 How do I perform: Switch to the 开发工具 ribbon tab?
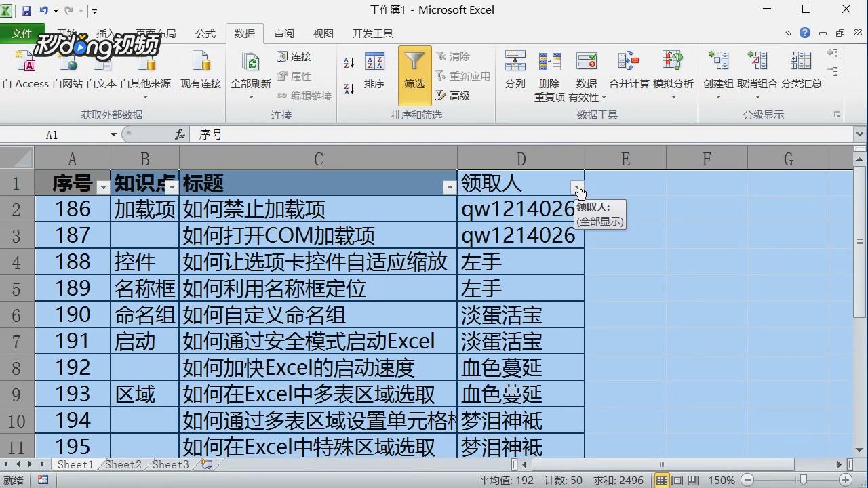(x=373, y=33)
